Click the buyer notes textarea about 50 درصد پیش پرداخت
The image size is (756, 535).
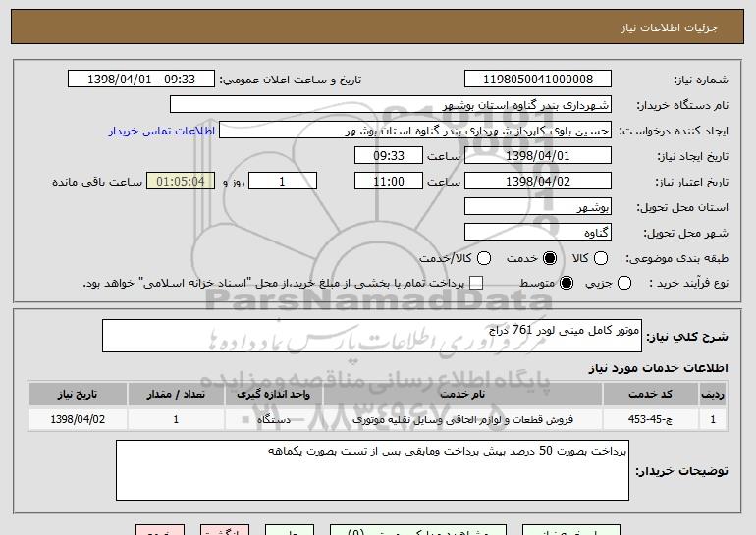372,470
